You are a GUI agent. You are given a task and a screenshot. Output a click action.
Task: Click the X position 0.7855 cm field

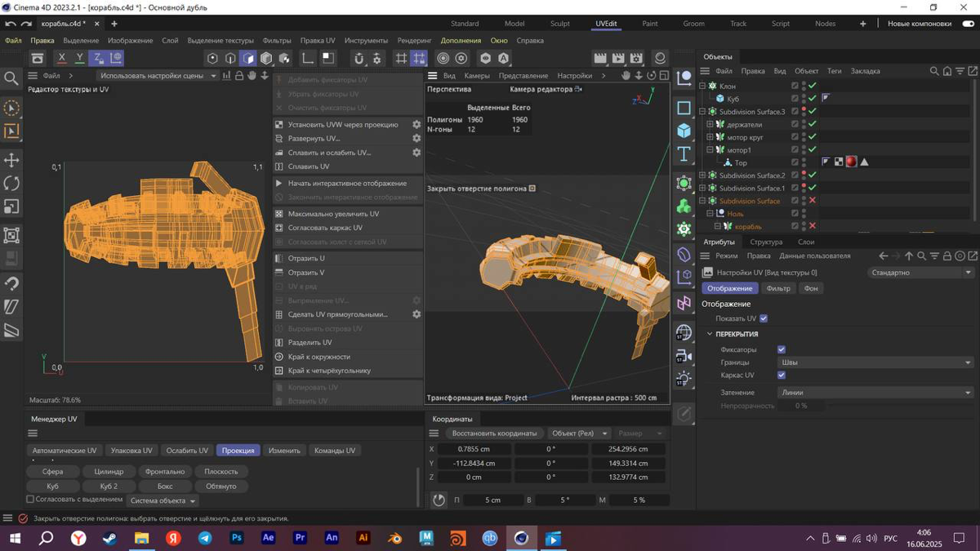474,449
